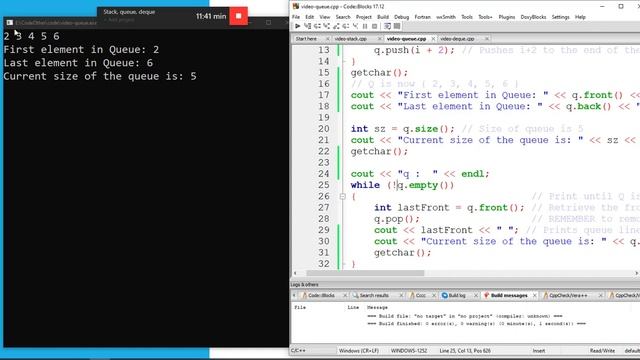The height and width of the screenshot is (360, 640).
Task: Click the editor horizontal scrollbar thumb
Action: pyautogui.click(x=365, y=273)
